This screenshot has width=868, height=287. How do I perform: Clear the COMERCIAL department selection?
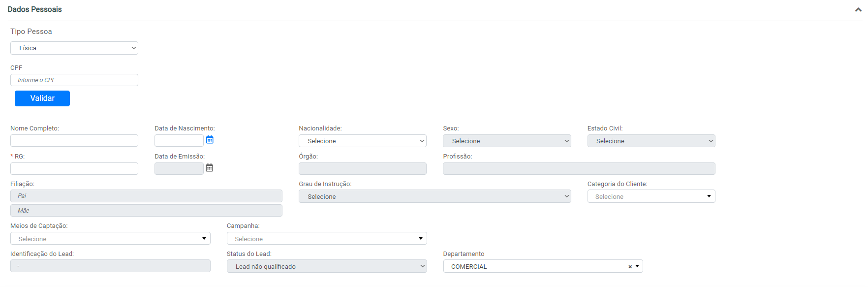630,267
